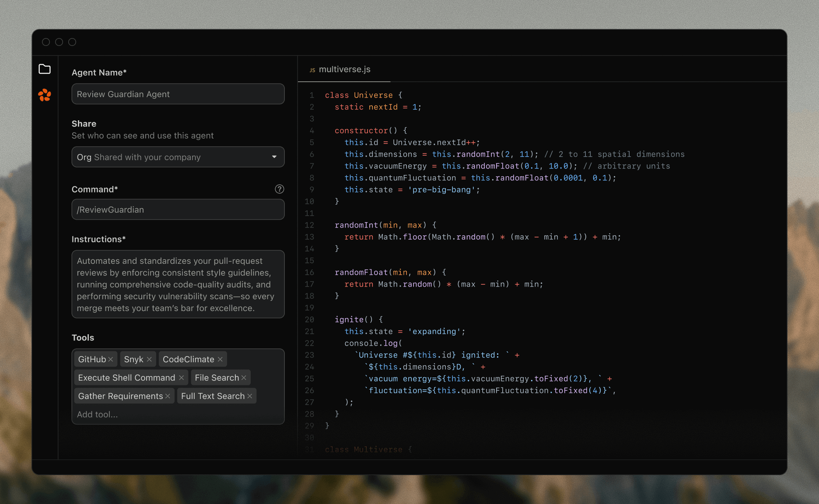This screenshot has width=819, height=504.
Task: Remove the Gather Requirements tool
Action: [x=167, y=395]
